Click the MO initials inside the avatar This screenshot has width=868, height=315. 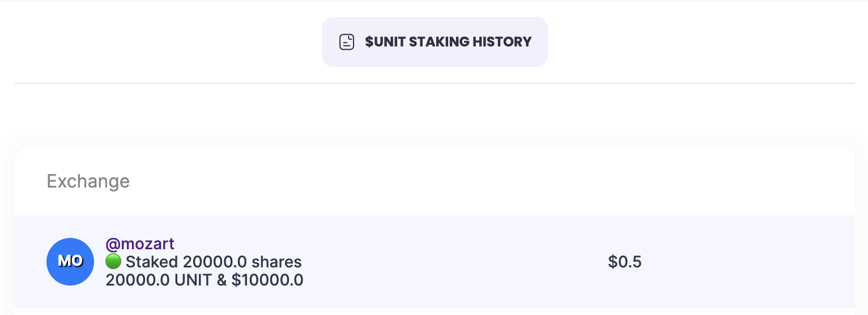pyautogui.click(x=70, y=261)
